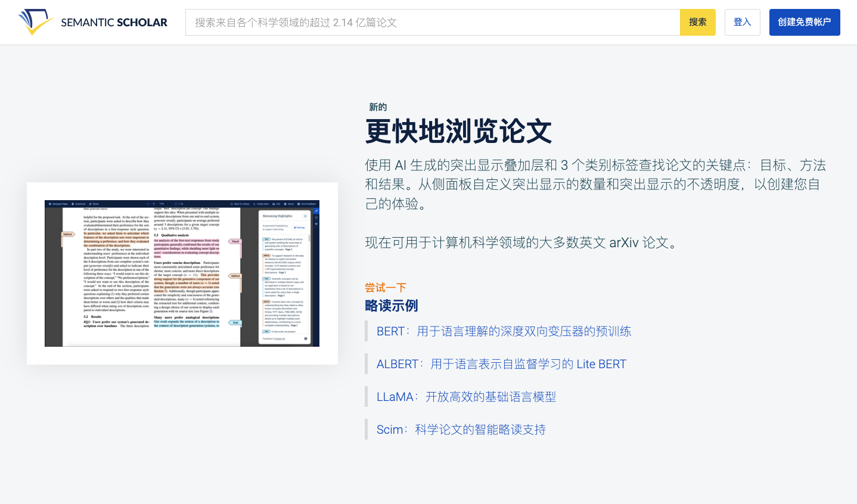Click the 新的 label above the headline

click(378, 107)
